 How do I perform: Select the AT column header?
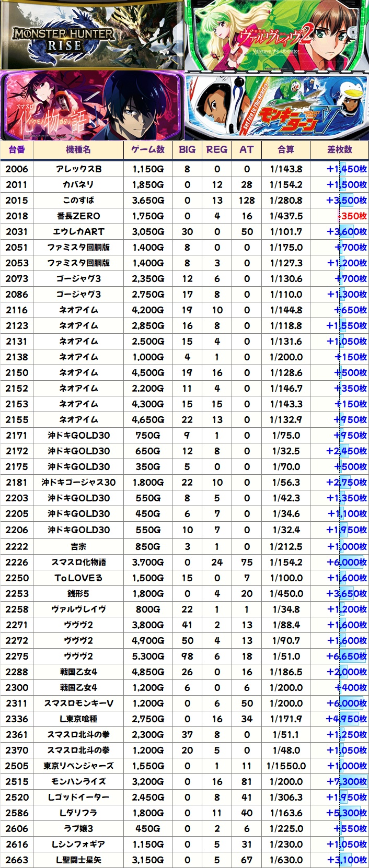pyautogui.click(x=247, y=150)
